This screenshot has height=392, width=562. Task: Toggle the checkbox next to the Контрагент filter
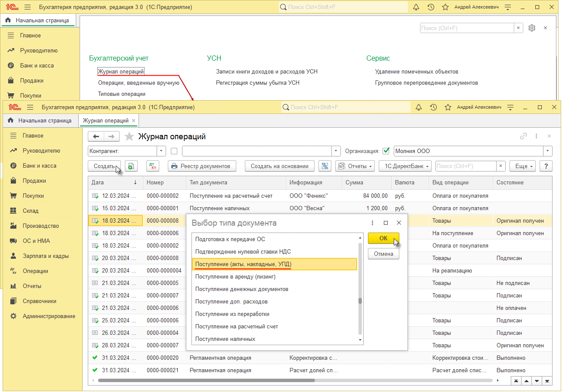[x=174, y=151]
